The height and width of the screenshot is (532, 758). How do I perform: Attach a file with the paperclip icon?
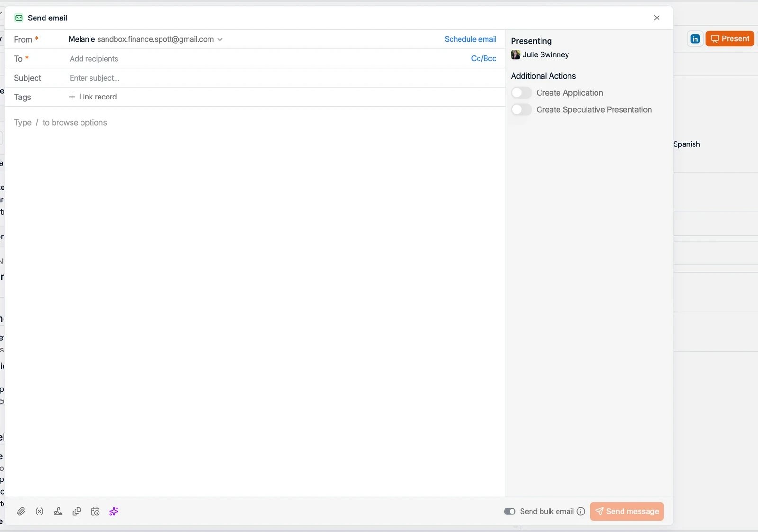(21, 512)
